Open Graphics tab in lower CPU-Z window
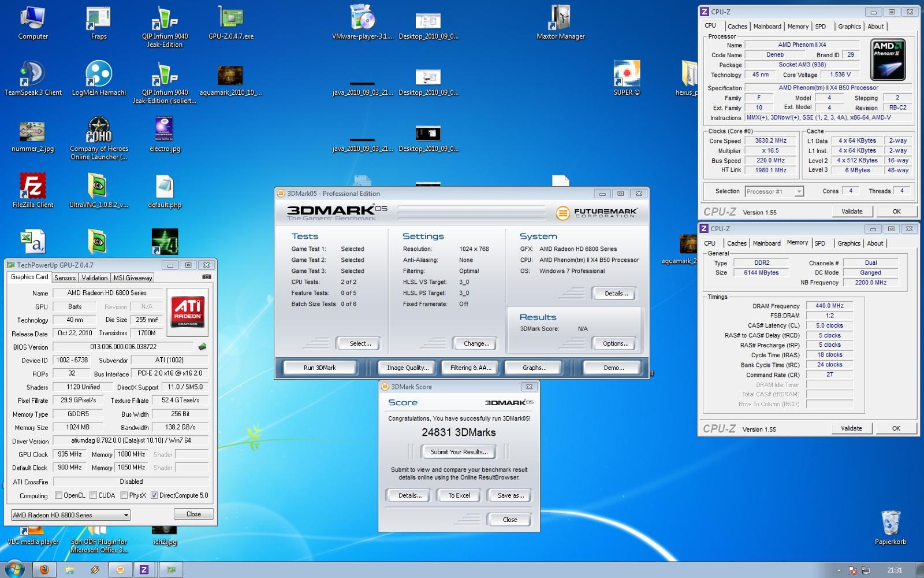The image size is (924, 578). pos(849,243)
